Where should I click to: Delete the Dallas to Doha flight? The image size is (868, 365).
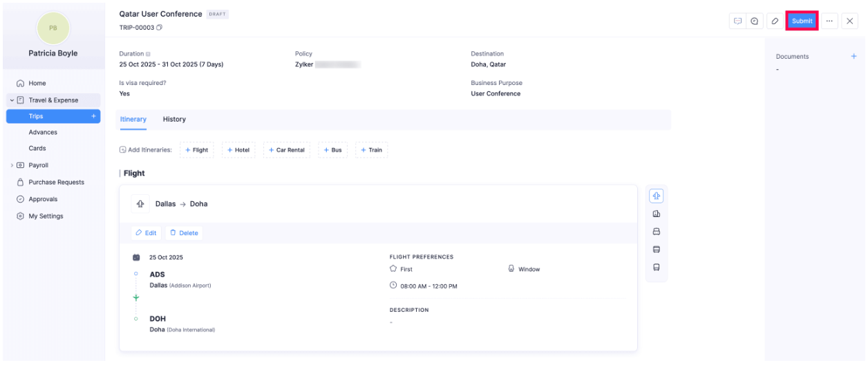pos(184,233)
